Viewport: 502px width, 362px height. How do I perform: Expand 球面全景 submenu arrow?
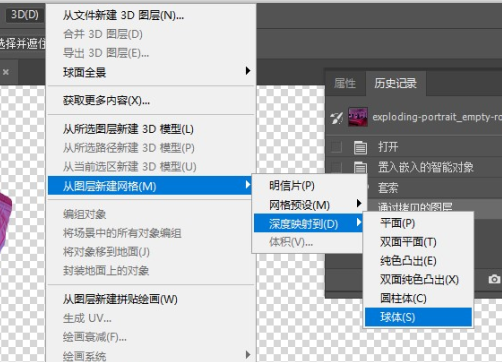click(248, 71)
